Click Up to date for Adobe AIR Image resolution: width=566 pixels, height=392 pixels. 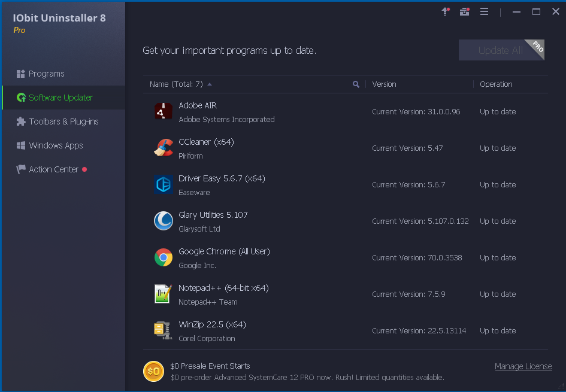click(x=498, y=111)
